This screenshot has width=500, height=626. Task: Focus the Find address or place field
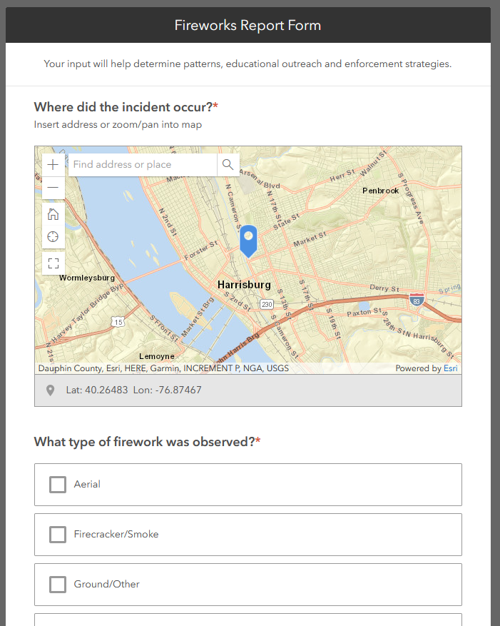[143, 164]
